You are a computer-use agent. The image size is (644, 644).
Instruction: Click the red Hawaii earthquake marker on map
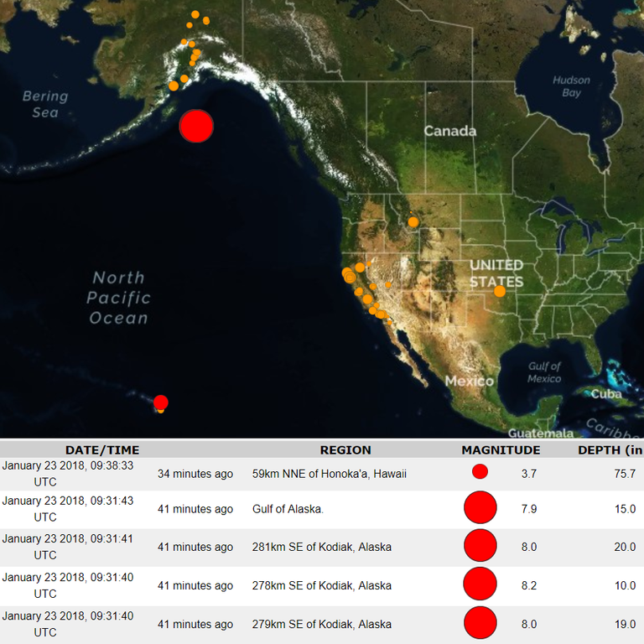coord(161,402)
